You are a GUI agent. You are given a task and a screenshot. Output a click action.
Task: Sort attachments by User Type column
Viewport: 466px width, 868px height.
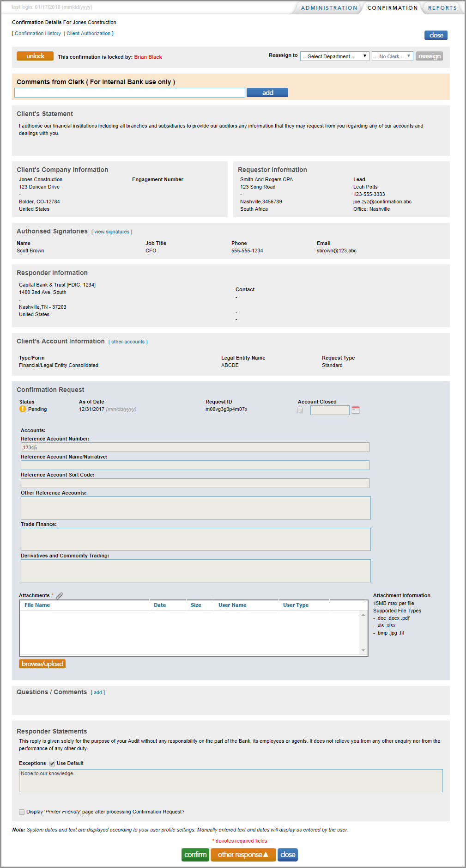pos(296,605)
